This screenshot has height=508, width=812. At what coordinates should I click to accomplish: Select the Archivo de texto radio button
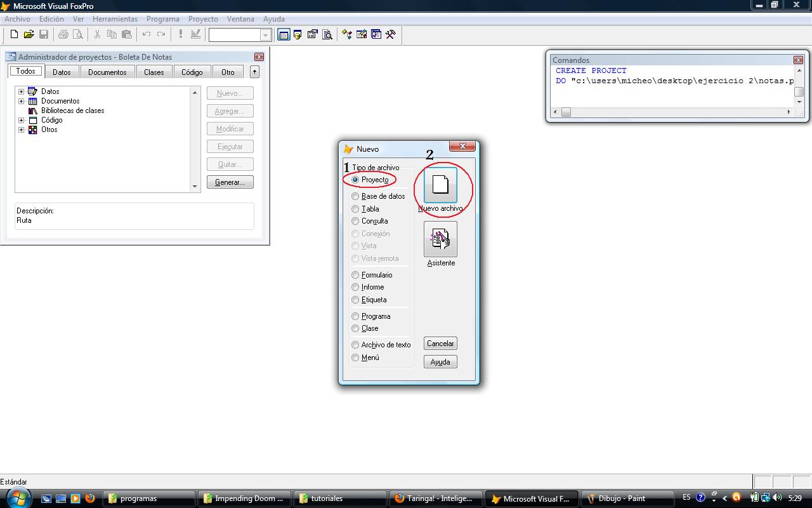coord(355,345)
